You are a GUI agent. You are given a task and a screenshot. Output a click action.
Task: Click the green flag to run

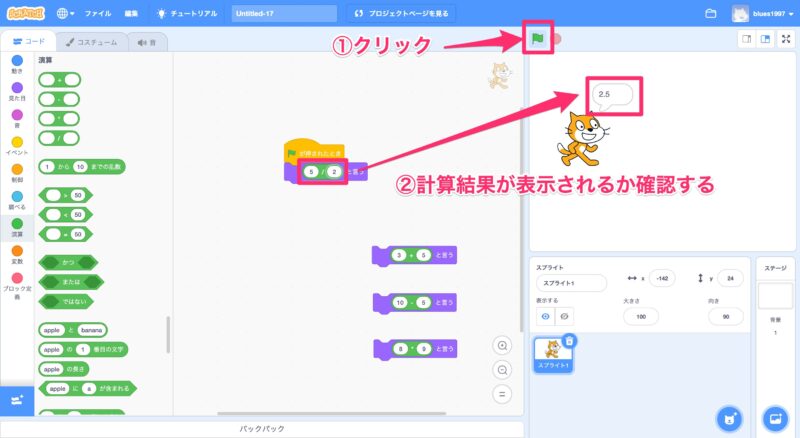click(x=537, y=40)
